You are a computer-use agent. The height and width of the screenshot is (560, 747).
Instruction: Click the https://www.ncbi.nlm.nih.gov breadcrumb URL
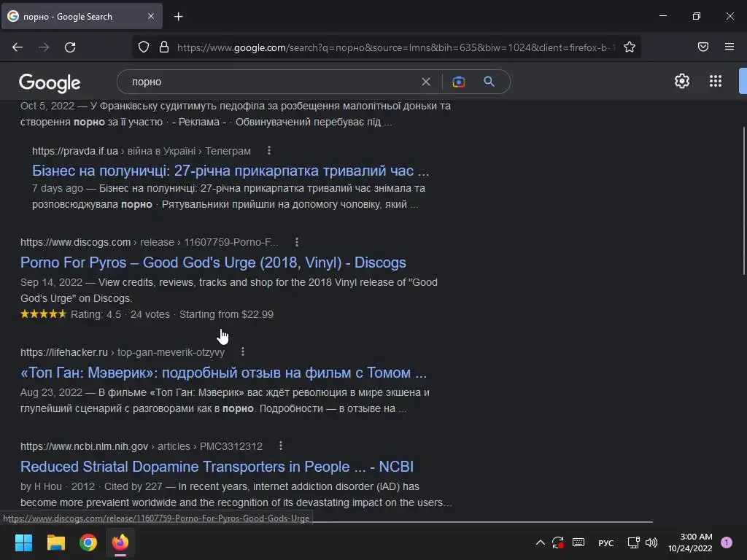coord(84,446)
